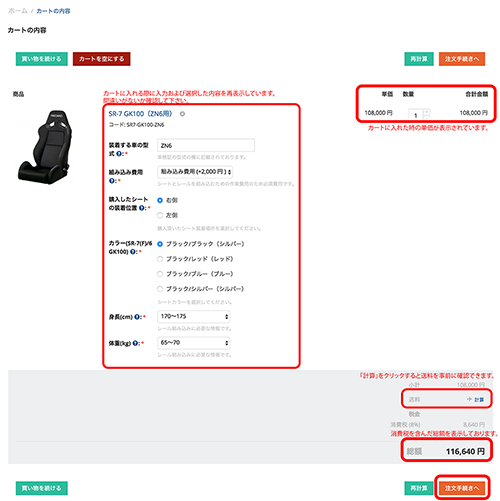Click help icon next to 体重(kg)
The image size is (500, 501).
pos(135,343)
